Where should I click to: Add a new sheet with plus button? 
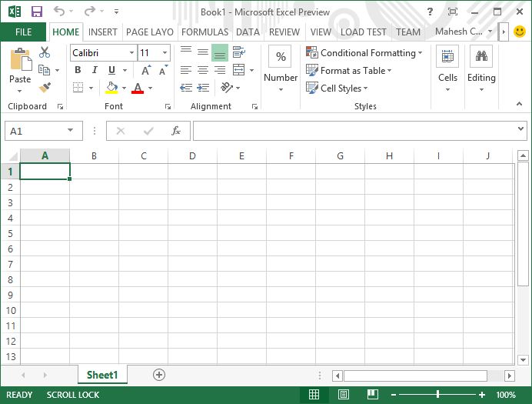[x=159, y=375]
